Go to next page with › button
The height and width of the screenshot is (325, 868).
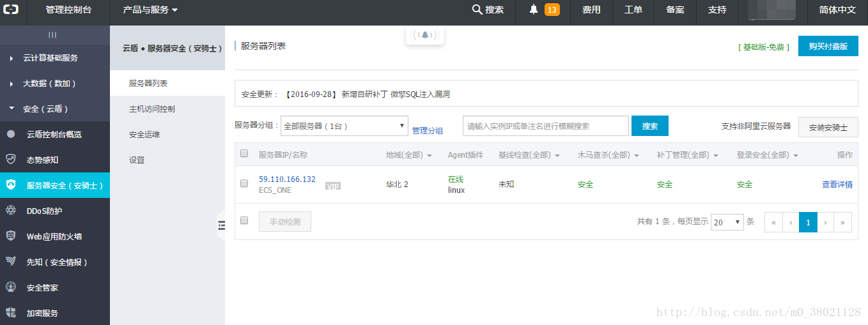pos(825,222)
